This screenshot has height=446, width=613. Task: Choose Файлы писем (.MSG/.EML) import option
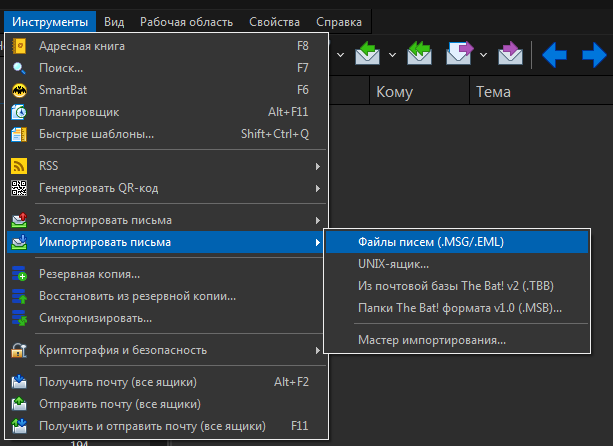pyautogui.click(x=457, y=242)
